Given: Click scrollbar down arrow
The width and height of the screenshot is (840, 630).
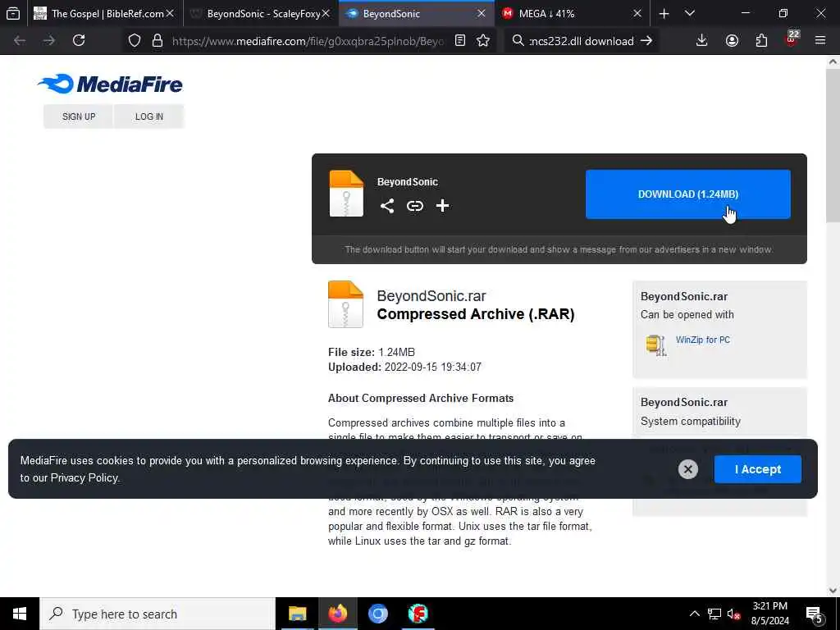Looking at the screenshot, I should coord(833,591).
